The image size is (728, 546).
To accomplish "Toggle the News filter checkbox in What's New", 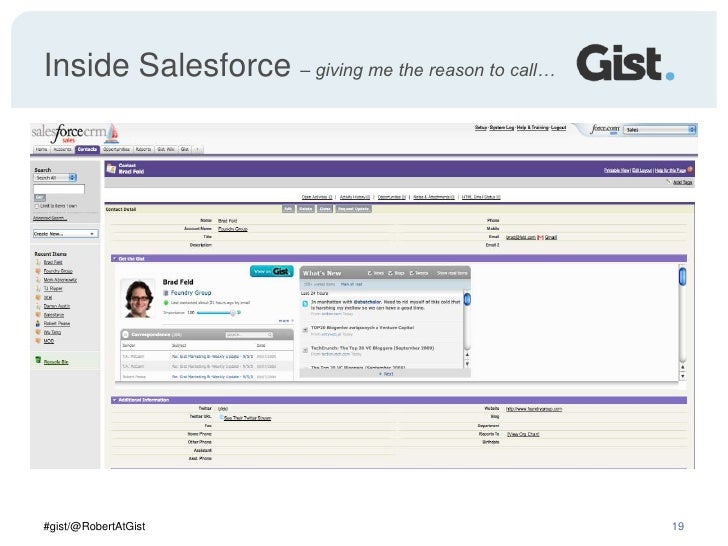I will click(x=370, y=273).
